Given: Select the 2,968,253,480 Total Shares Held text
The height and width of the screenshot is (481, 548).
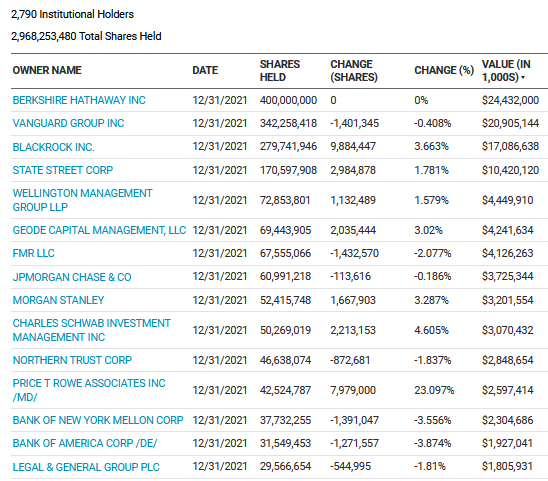Looking at the screenshot, I should click(x=86, y=36).
